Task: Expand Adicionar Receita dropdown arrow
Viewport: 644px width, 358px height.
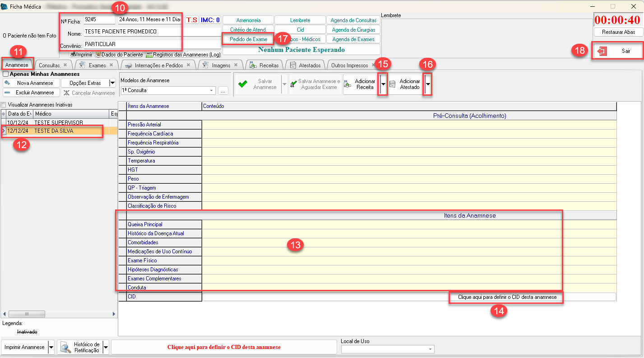Action: 383,84
